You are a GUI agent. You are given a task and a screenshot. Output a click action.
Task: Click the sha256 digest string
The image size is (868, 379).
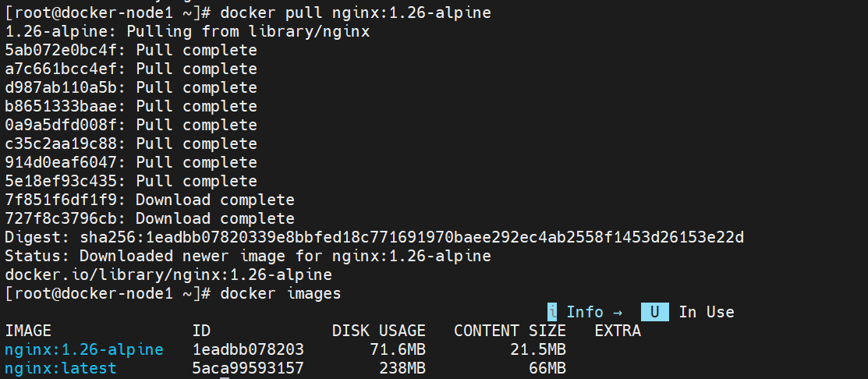(412, 238)
